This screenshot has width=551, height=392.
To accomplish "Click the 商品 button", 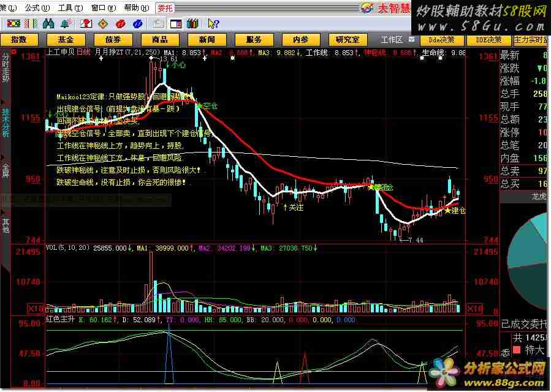I will pyautogui.click(x=160, y=40).
